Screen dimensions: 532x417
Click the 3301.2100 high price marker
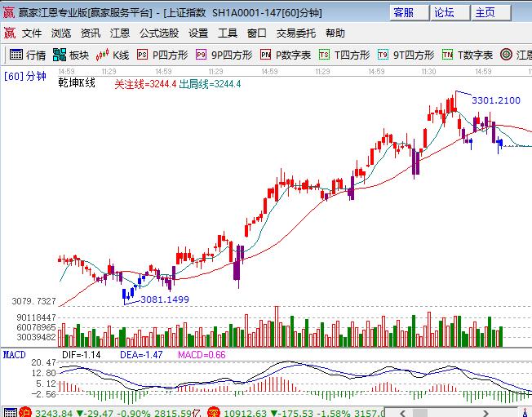(x=496, y=100)
